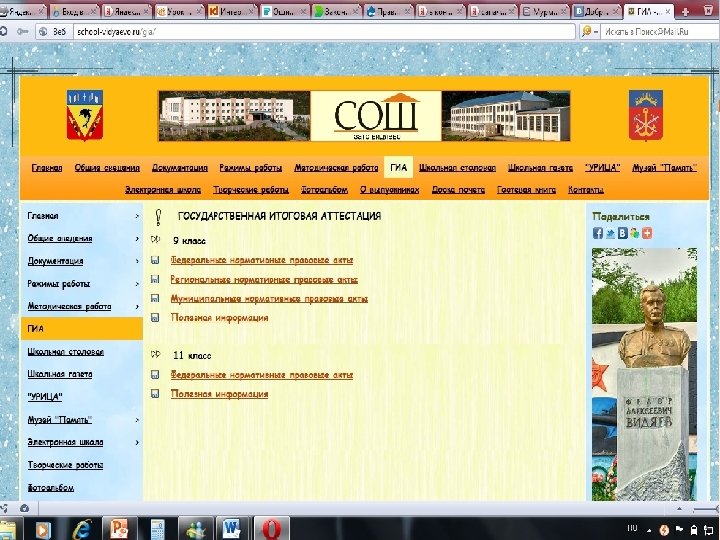Switch to the 'Мурм' browser tab
The height and width of the screenshot is (540, 720).
tap(546, 11)
